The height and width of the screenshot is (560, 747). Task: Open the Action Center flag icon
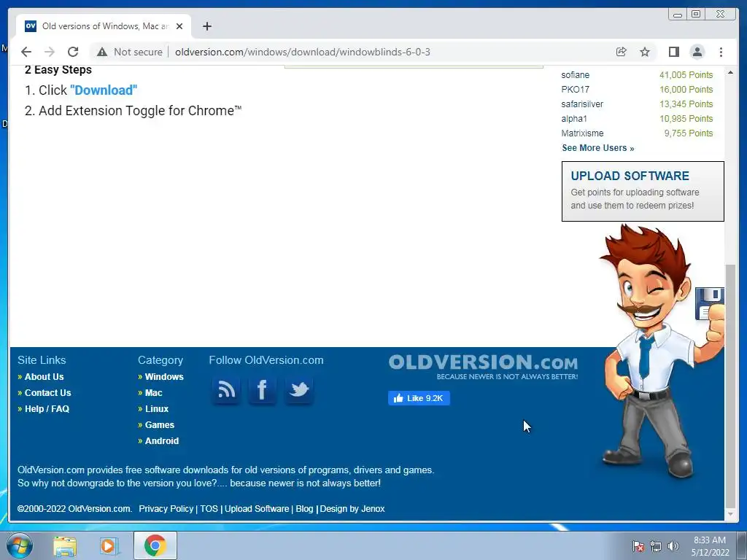638,546
